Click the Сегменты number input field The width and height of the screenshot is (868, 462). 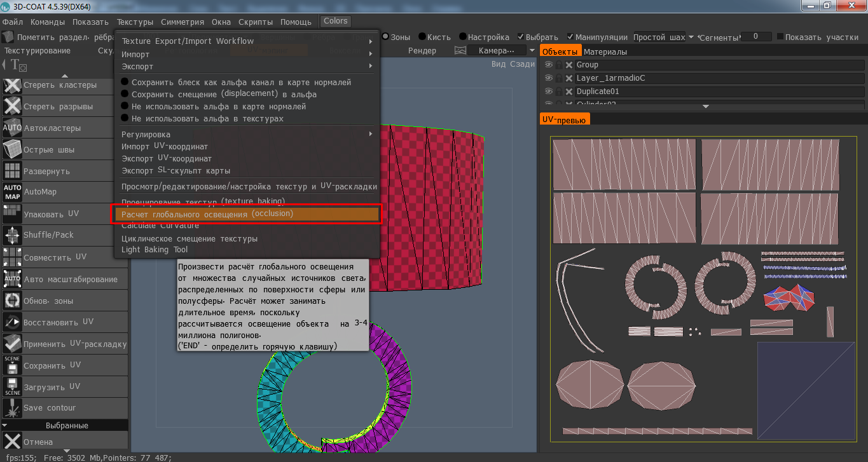[x=756, y=37]
